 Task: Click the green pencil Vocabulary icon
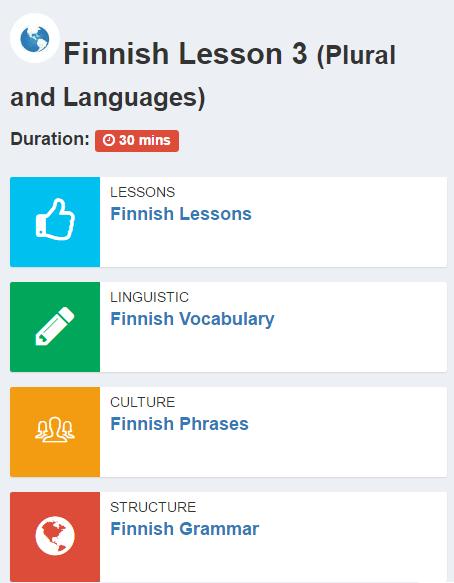(x=55, y=327)
